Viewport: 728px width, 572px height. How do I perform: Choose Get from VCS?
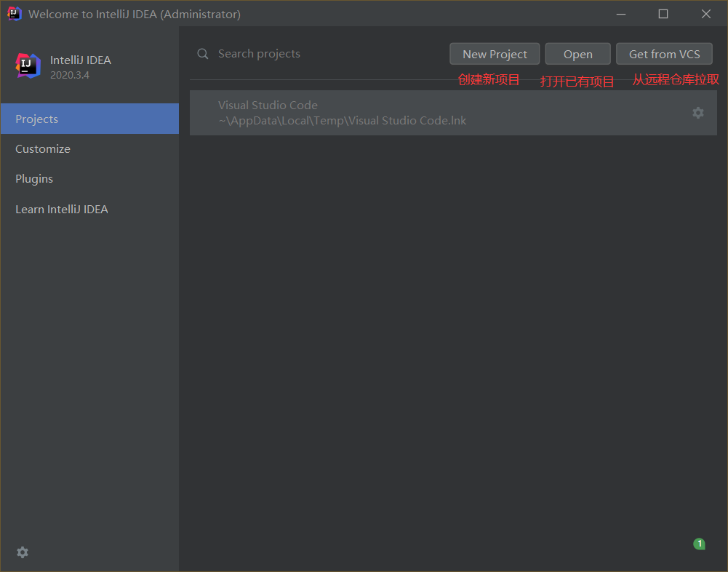coord(664,54)
